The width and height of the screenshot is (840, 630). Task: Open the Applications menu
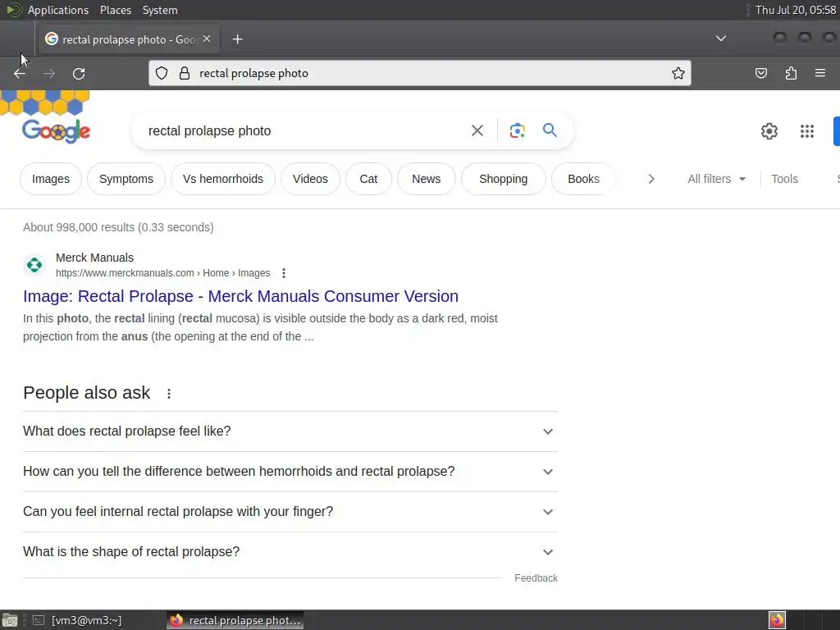click(x=58, y=10)
